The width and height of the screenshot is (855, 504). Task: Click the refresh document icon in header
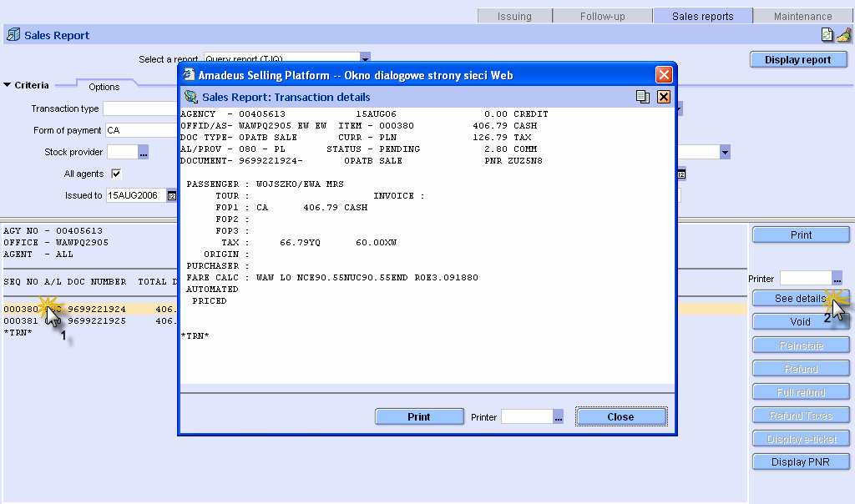(827, 35)
